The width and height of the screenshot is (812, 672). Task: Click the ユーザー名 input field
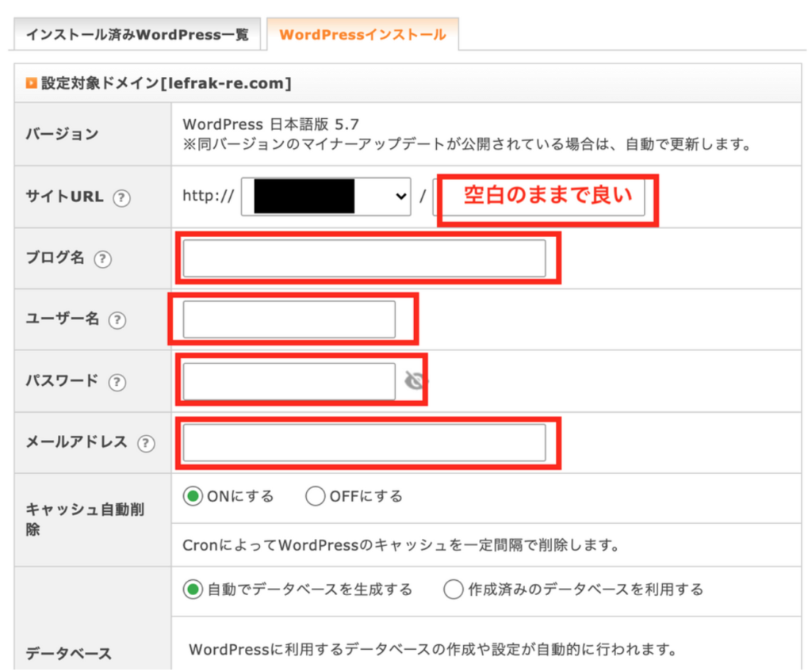point(289,319)
